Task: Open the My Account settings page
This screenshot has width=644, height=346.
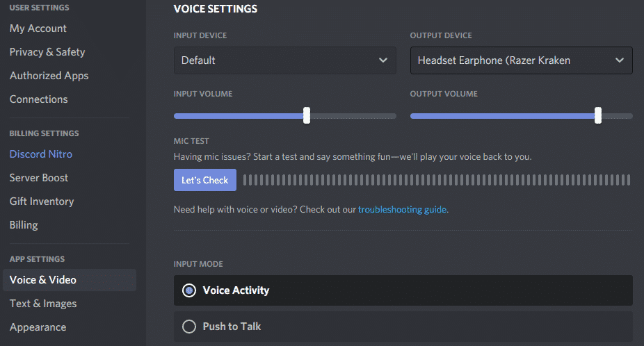Action: pos(38,28)
